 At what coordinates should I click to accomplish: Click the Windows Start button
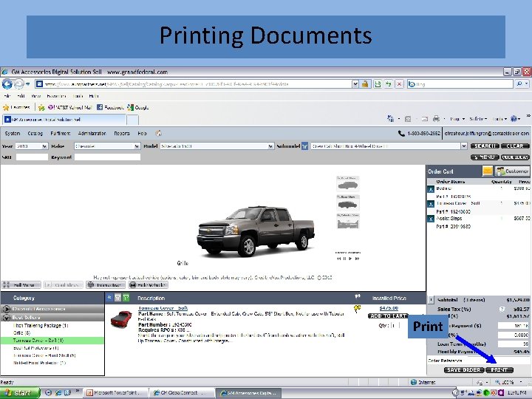coord(20,393)
